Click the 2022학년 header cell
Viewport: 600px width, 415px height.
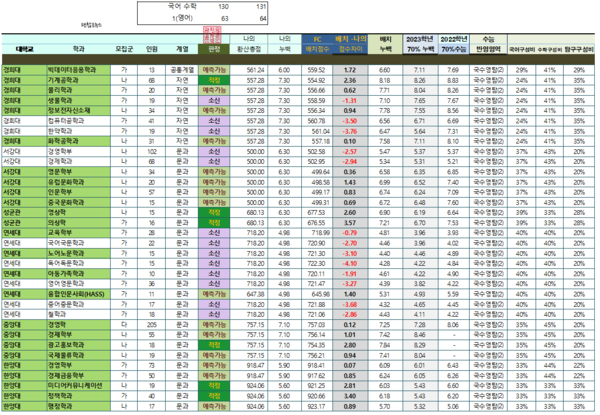coord(453,39)
